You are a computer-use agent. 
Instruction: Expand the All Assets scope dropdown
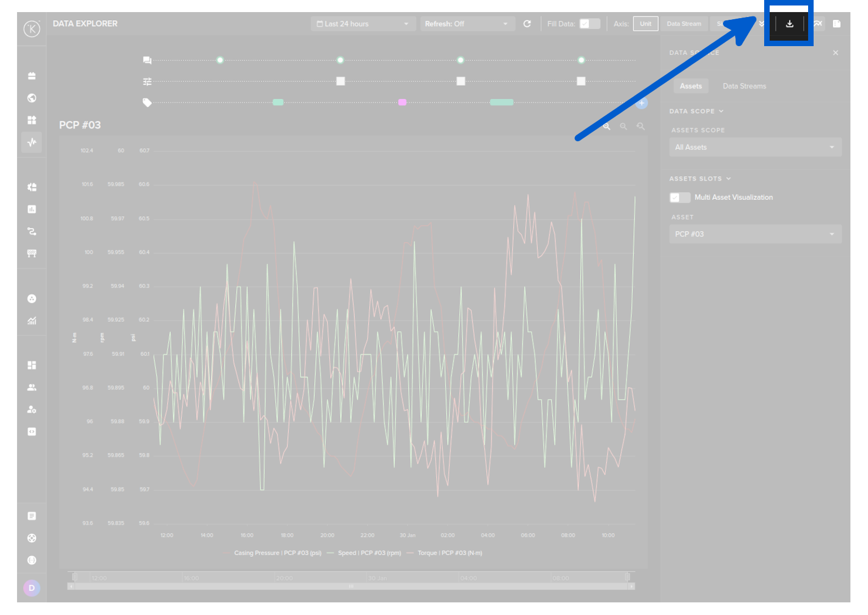click(x=755, y=147)
